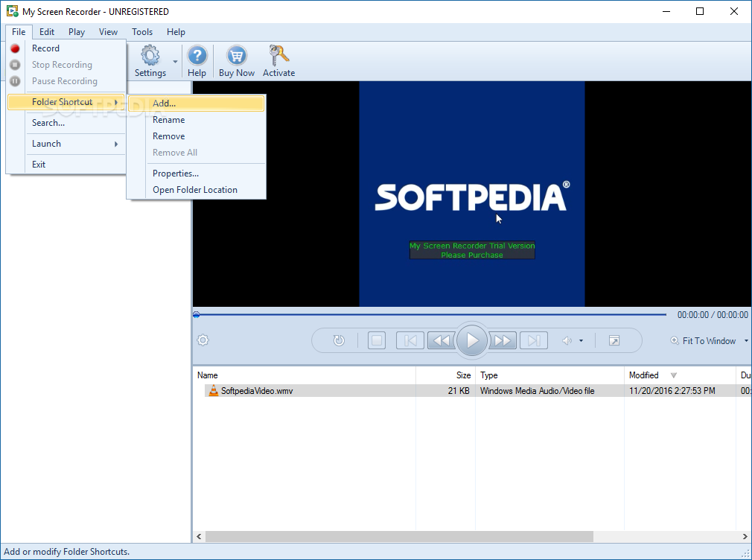Open the Help menu
Viewport: 752px width, 560px height.
176,32
